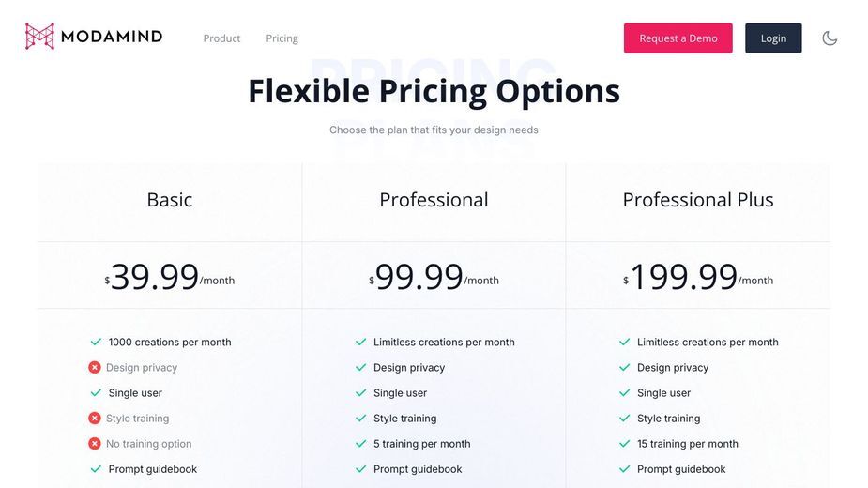Open the Product menu item

(x=221, y=38)
